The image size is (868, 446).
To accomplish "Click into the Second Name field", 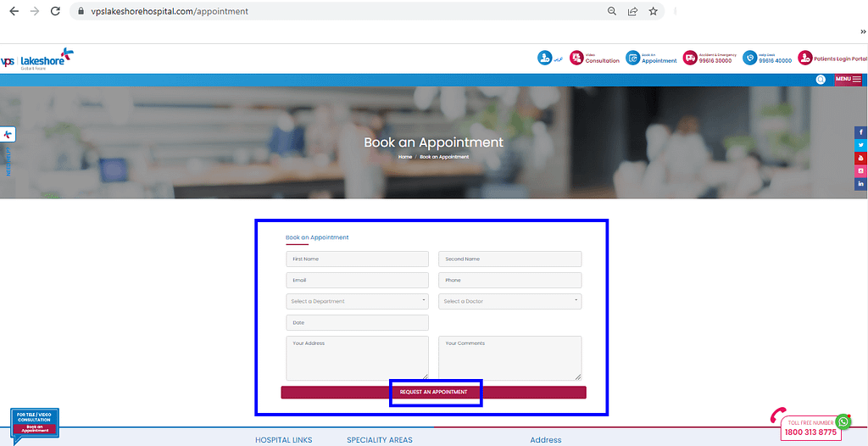I will pyautogui.click(x=509, y=259).
